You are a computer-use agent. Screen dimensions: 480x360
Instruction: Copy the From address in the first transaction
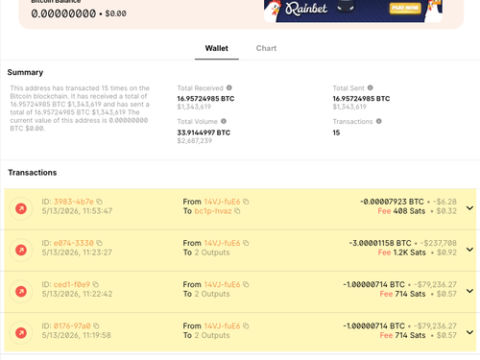tap(246, 202)
